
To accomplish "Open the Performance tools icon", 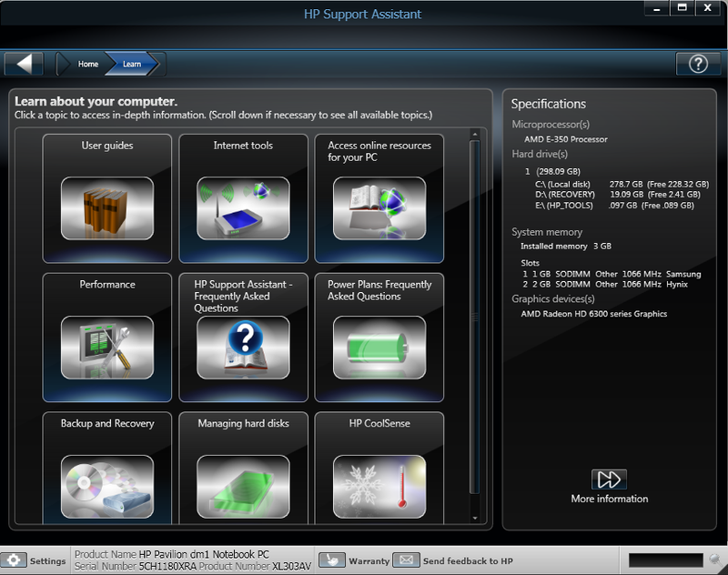I will (107, 348).
